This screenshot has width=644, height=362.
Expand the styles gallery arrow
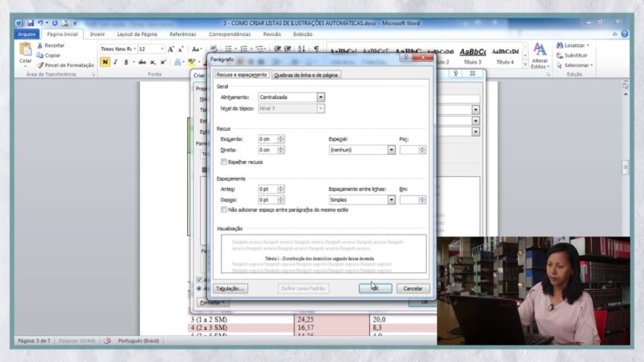[x=525, y=65]
